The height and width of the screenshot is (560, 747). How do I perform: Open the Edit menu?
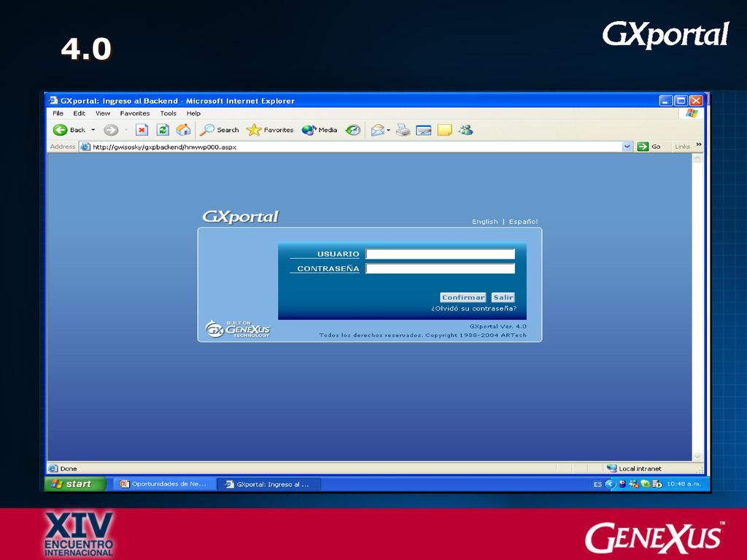tap(79, 113)
